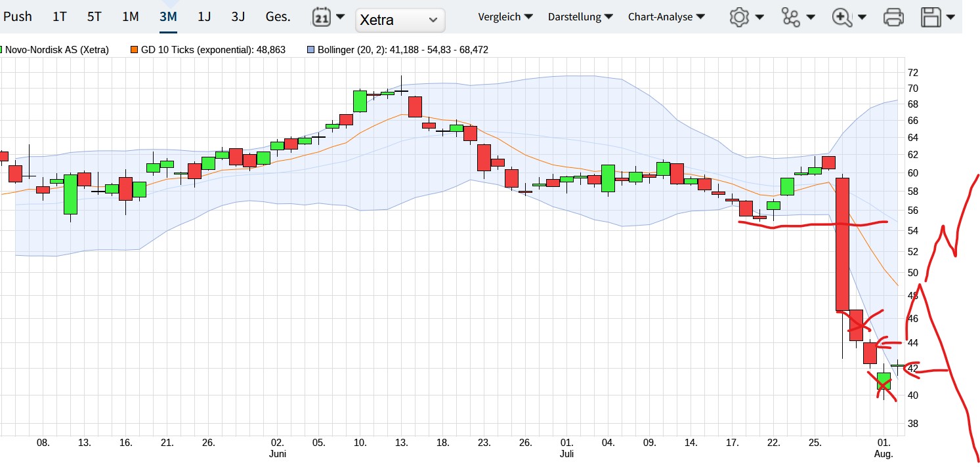Click the price axis label 60
This screenshot has height=467, width=980.
[x=912, y=173]
